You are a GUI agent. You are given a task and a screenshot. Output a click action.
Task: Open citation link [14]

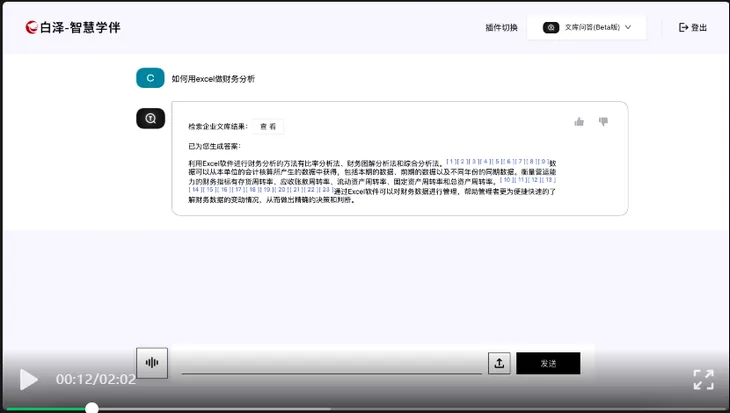pyautogui.click(x=195, y=190)
